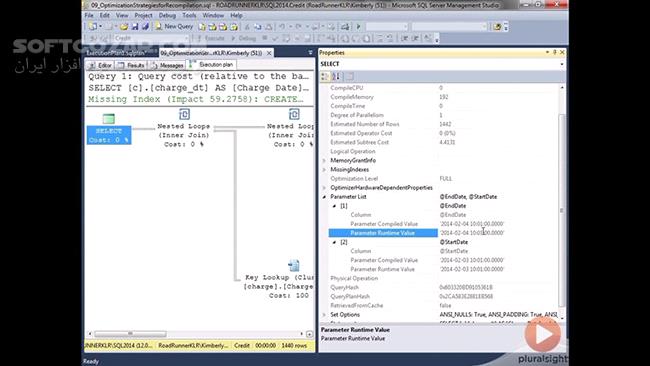Select the first Nested Loops operator icon

pos(184,114)
